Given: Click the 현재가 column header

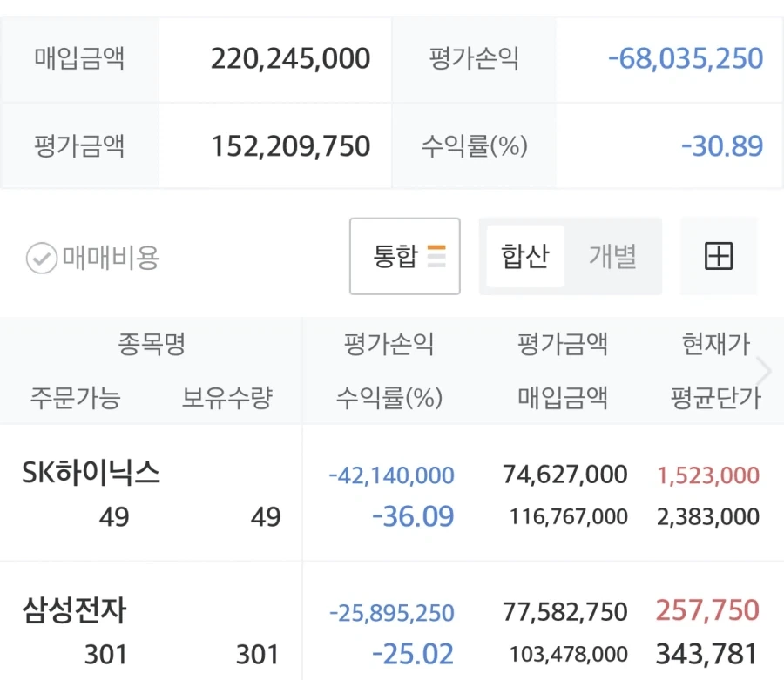Looking at the screenshot, I should click(x=716, y=344).
